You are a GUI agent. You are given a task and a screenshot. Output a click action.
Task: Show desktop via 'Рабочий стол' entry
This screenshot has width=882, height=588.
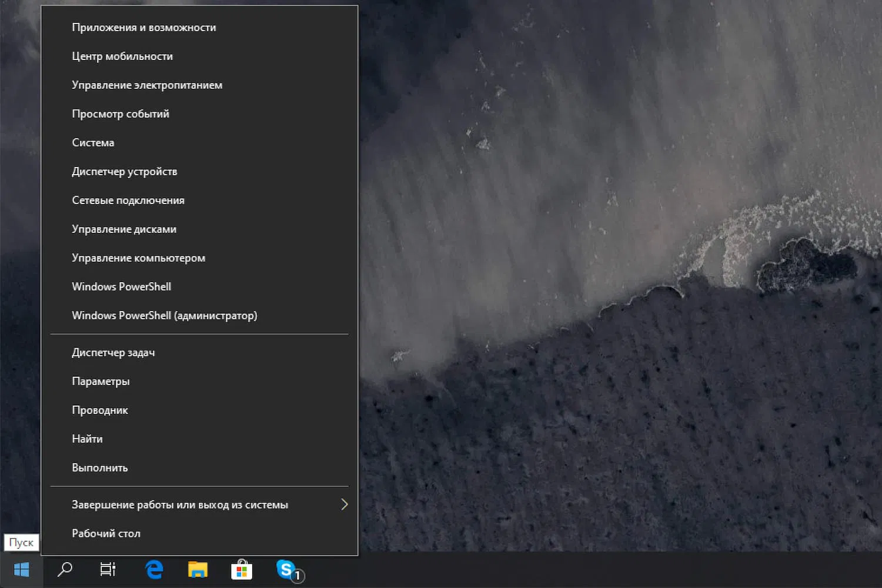pyautogui.click(x=199, y=534)
